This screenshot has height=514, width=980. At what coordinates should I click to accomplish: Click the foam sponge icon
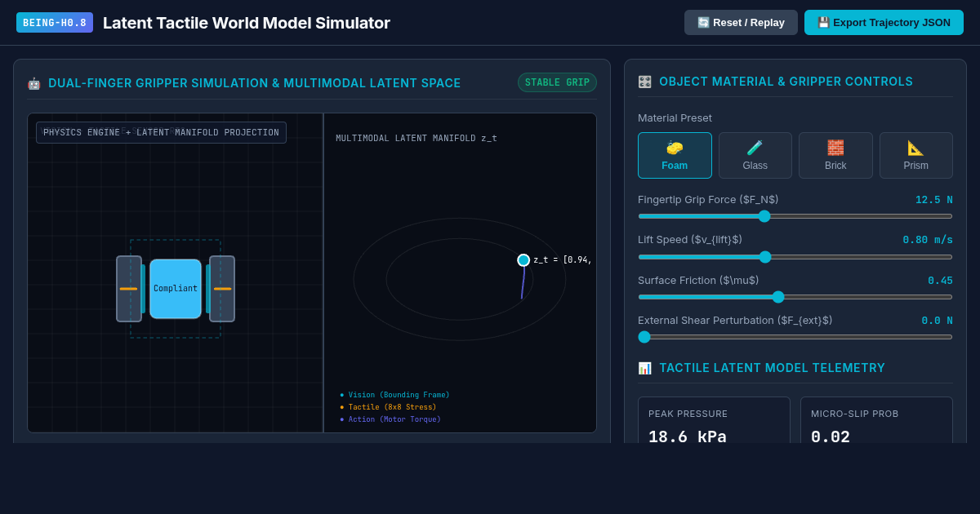point(675,148)
